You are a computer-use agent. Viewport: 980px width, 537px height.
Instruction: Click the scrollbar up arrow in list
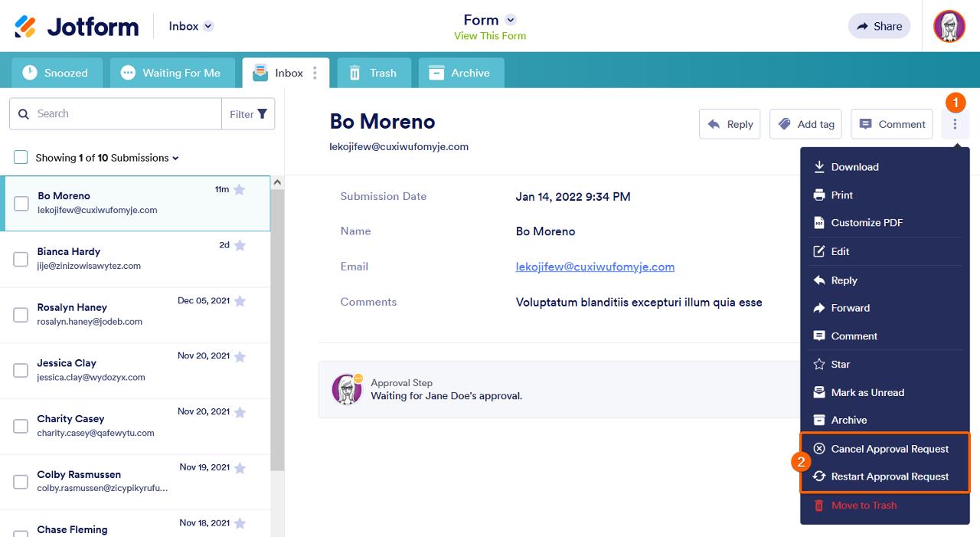tap(277, 182)
